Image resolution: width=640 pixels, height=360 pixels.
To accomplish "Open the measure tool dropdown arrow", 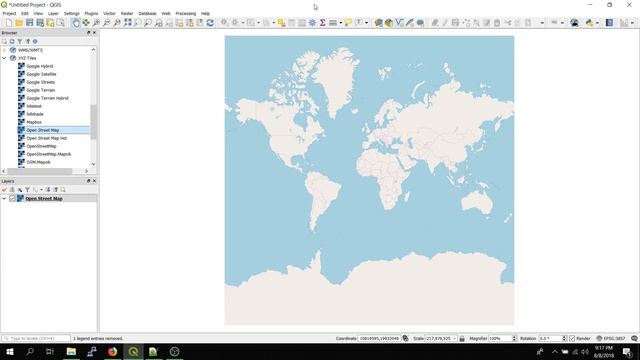I will pyautogui.click(x=340, y=23).
